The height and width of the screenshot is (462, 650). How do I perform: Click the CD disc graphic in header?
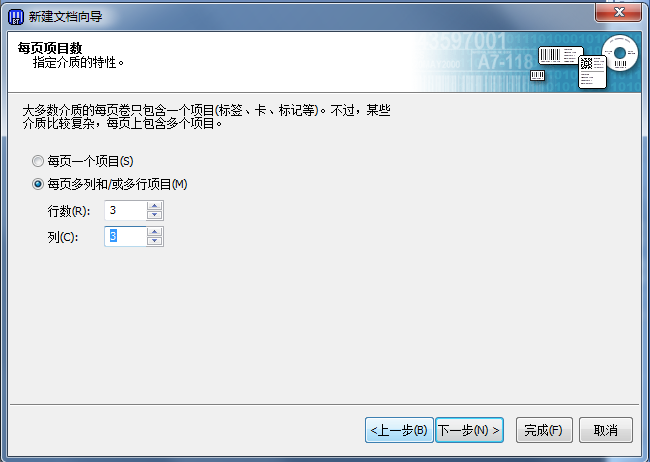pos(620,53)
